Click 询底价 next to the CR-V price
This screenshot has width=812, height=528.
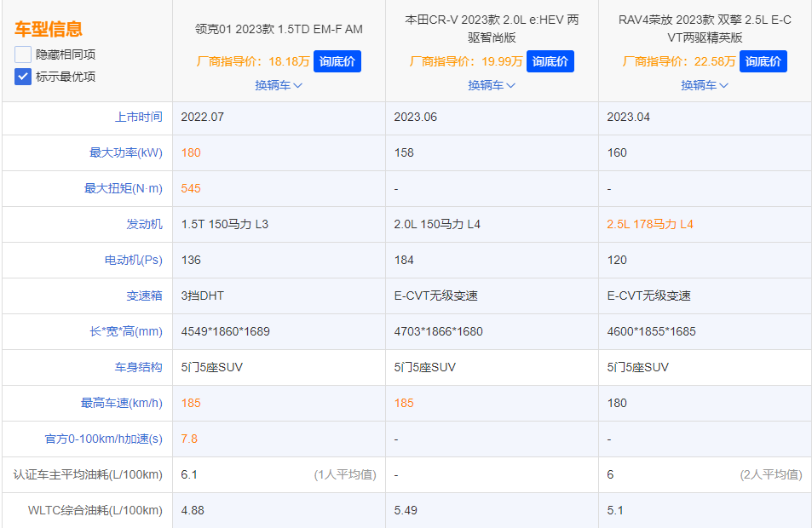click(x=550, y=61)
